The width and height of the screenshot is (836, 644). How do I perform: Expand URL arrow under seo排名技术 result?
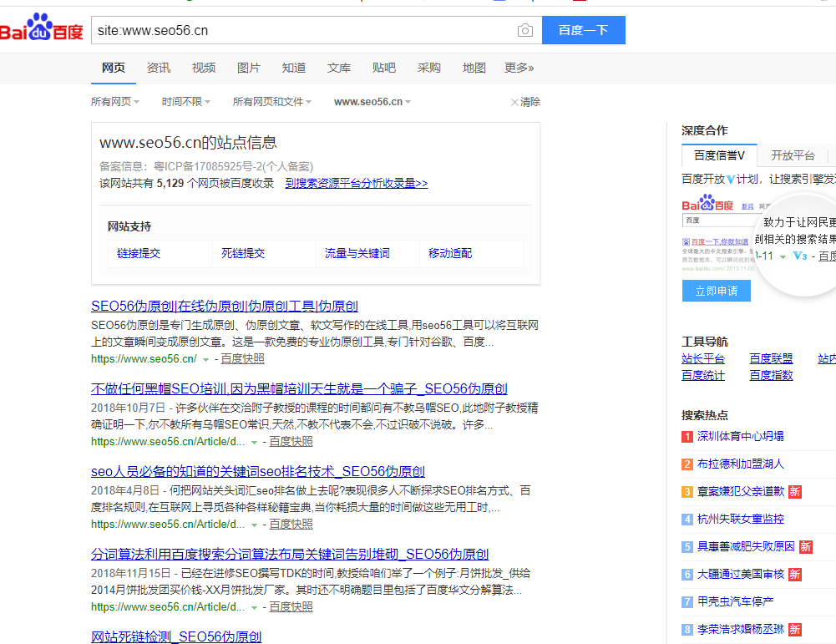point(255,525)
